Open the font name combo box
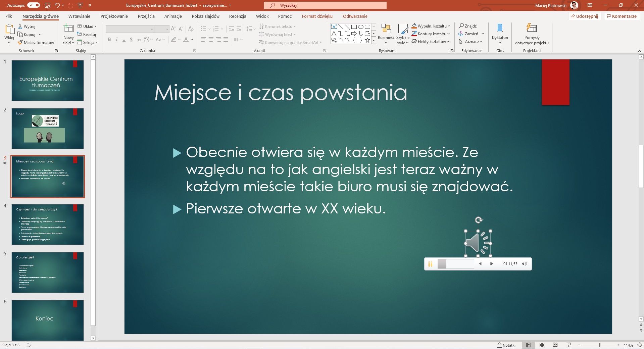 130,29
